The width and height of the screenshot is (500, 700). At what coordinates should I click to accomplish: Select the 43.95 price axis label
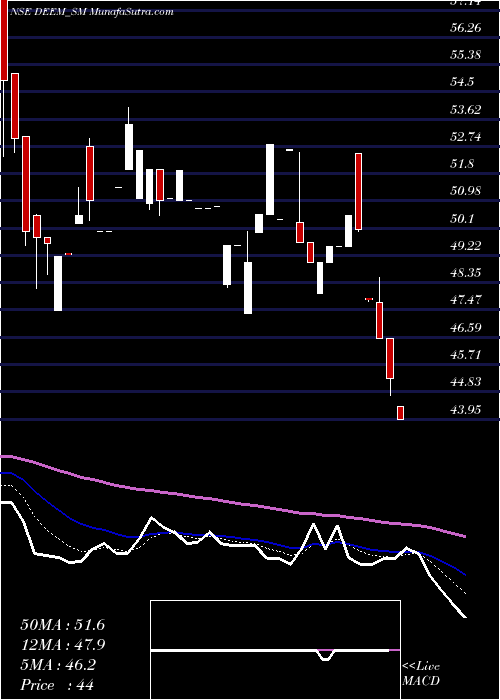tap(465, 409)
